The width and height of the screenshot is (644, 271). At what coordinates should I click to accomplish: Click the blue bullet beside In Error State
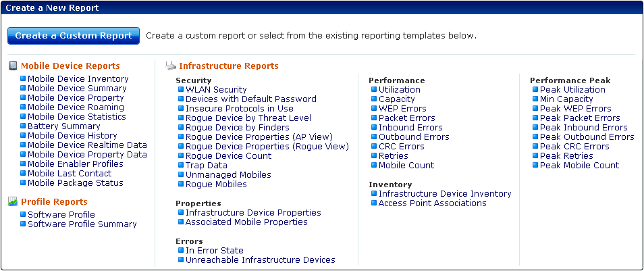[181, 250]
